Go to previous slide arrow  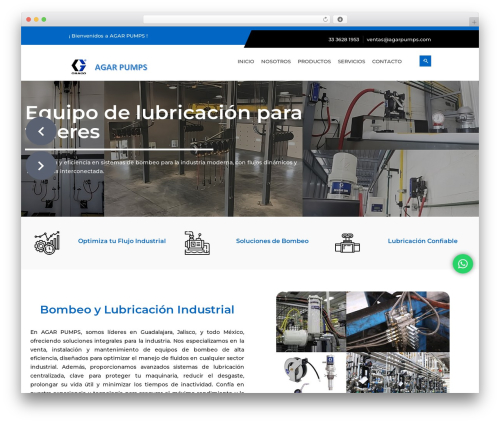tap(41, 131)
